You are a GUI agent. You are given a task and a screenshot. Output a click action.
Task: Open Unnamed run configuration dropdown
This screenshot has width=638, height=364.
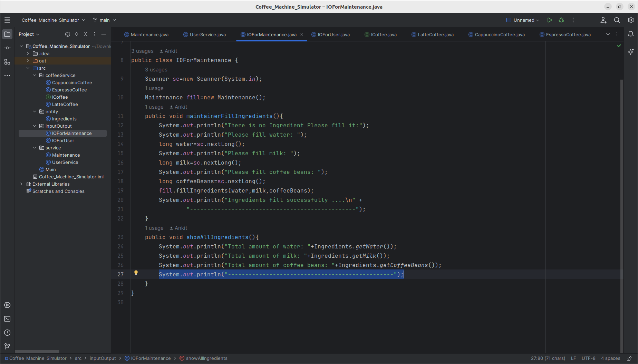tap(523, 20)
